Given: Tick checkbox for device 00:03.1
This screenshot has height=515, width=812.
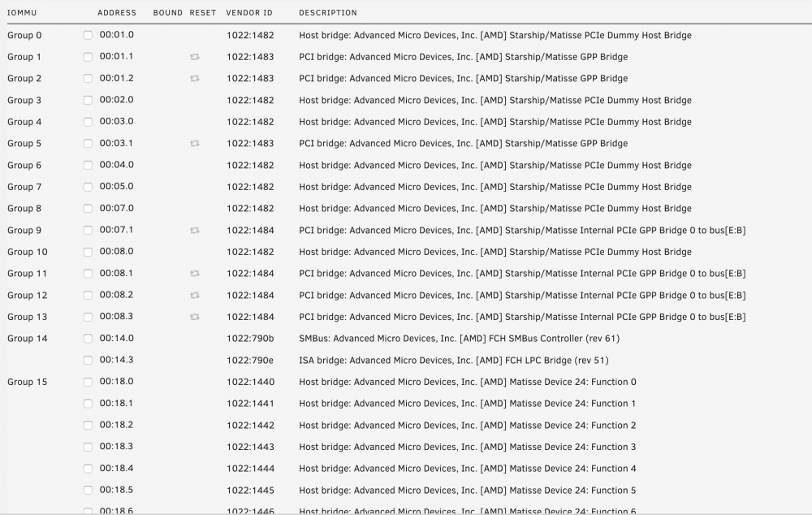Looking at the screenshot, I should click(x=88, y=144).
